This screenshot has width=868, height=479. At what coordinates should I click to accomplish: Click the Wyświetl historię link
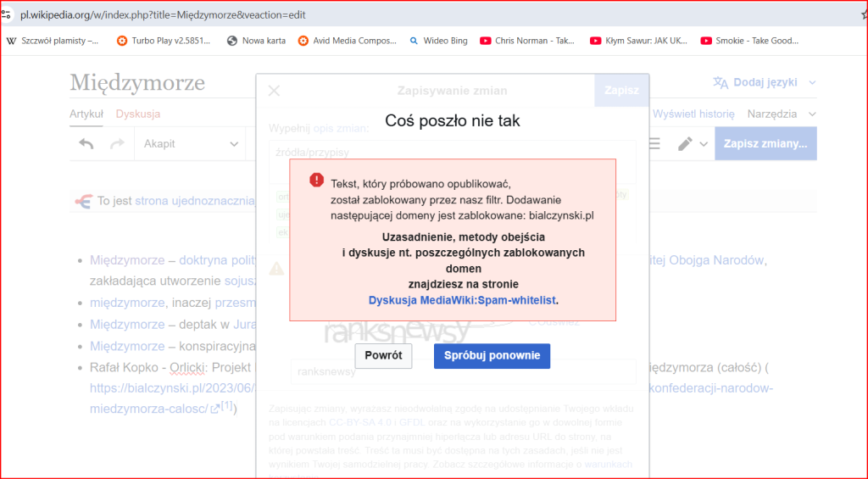[693, 114]
